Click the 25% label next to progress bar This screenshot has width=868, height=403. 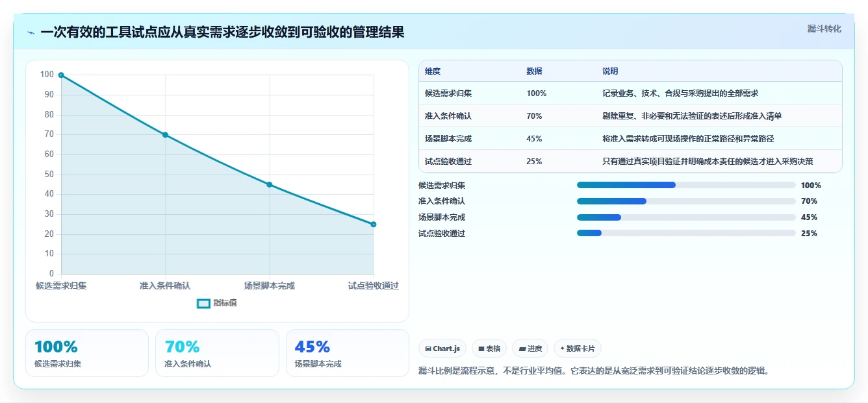(x=809, y=233)
